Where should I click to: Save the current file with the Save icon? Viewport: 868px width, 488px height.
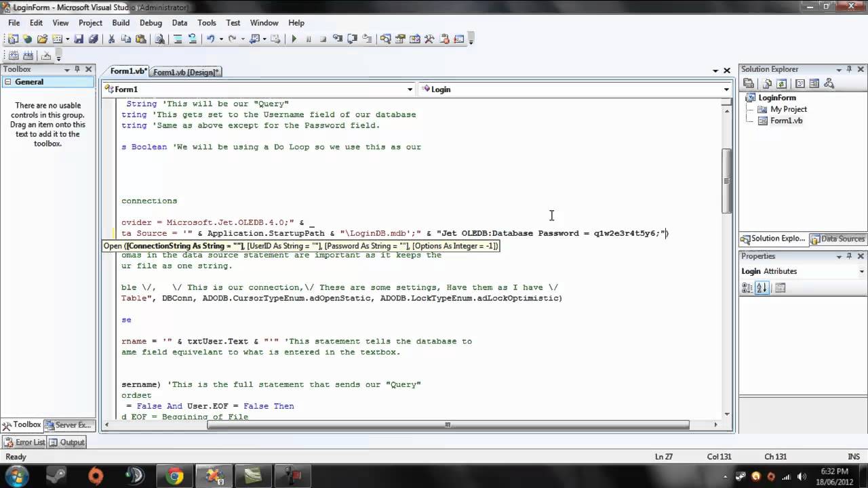[x=79, y=39]
